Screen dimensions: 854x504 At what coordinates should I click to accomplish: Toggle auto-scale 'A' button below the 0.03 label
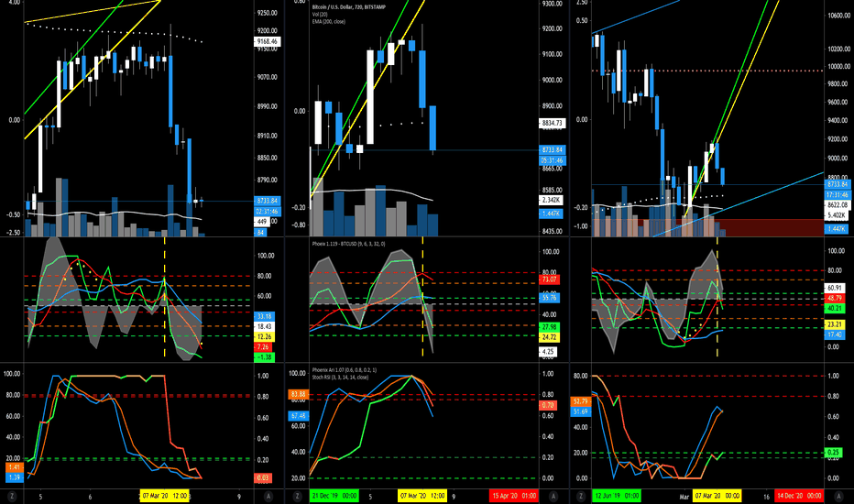point(268,497)
